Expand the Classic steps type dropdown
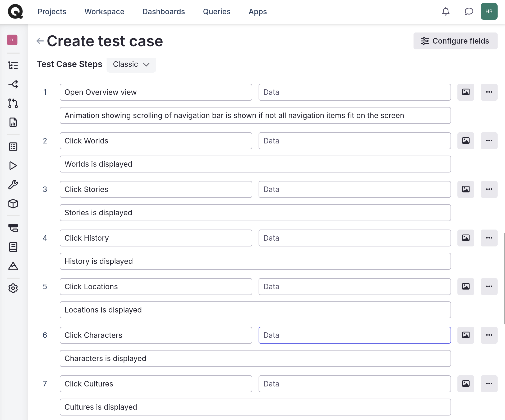The width and height of the screenshot is (505, 420). 131,64
